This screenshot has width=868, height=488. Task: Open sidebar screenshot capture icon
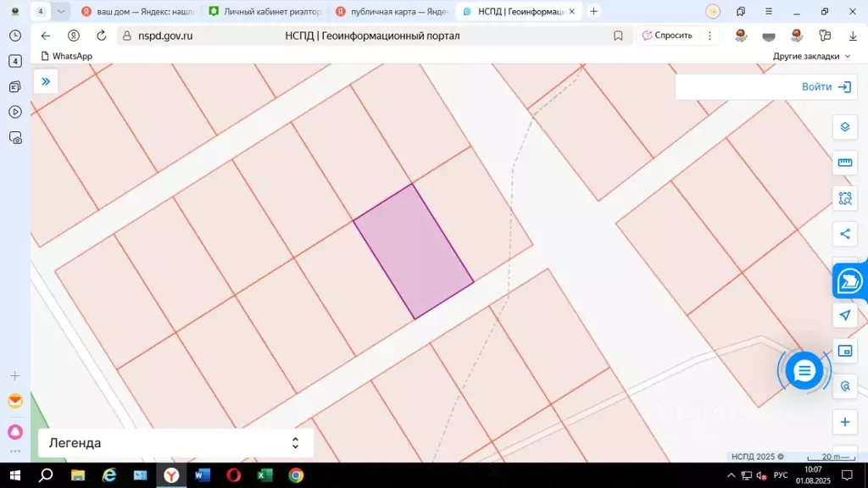15,137
